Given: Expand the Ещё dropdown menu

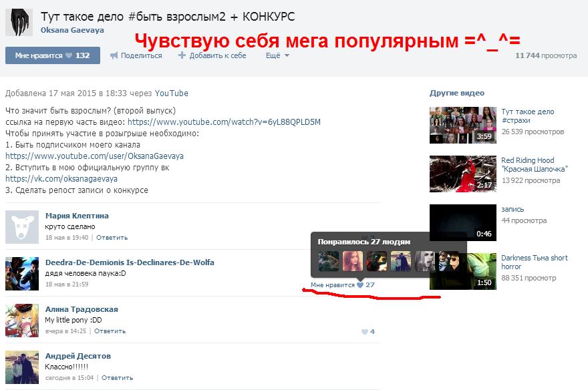Looking at the screenshot, I should point(277,55).
